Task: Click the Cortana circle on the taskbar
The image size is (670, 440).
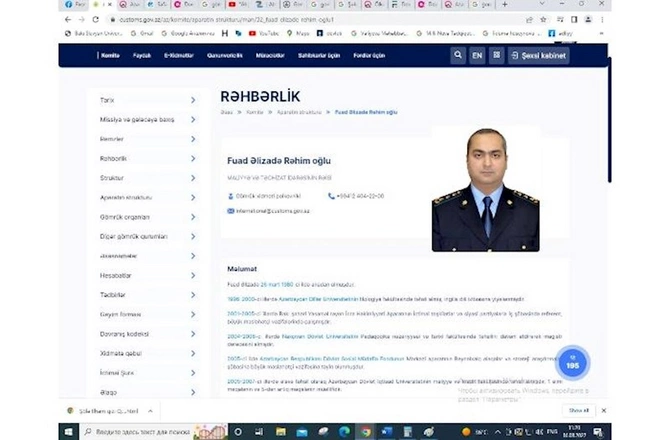Action: (x=238, y=432)
